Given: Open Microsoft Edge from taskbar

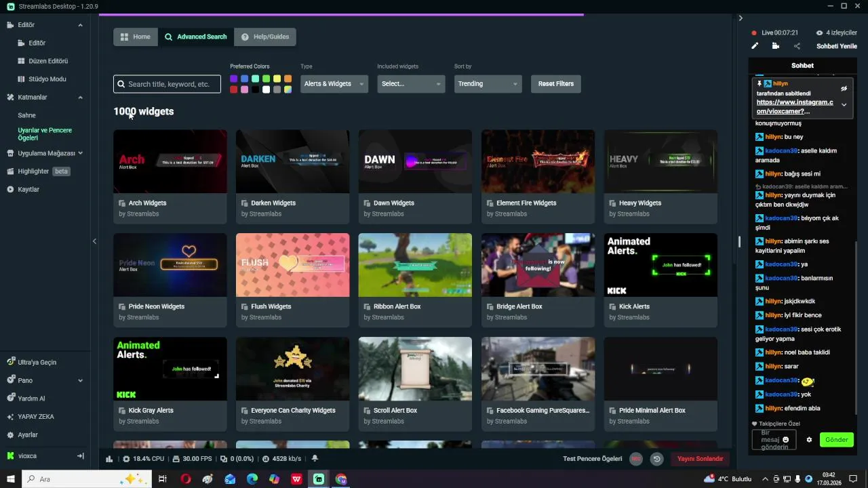Looking at the screenshot, I should (x=252, y=479).
